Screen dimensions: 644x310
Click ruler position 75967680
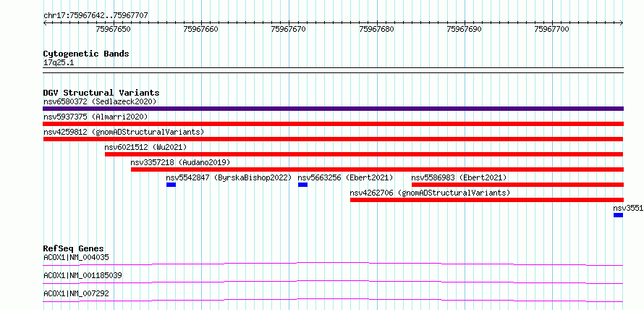(x=376, y=29)
